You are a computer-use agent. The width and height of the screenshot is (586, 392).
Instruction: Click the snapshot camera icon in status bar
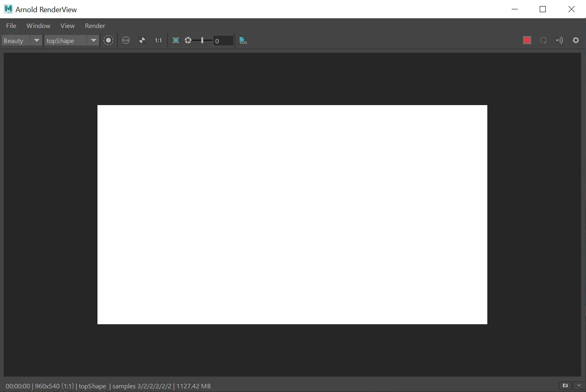click(565, 386)
